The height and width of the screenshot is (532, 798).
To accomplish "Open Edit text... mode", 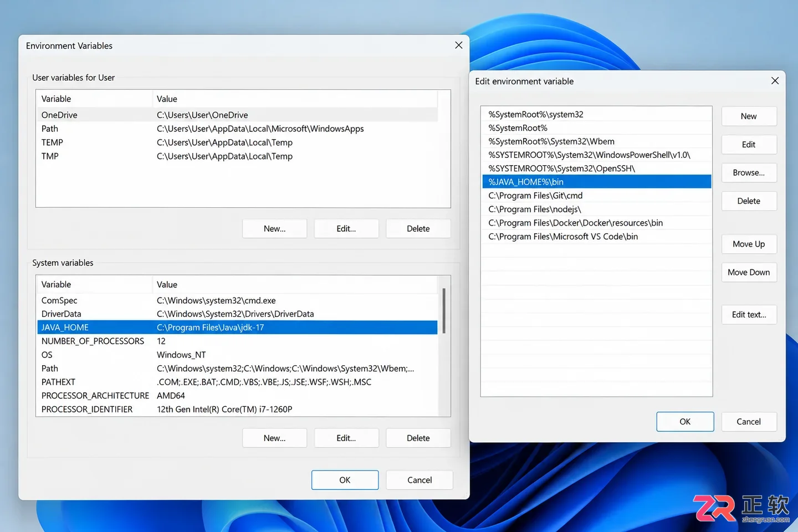I will click(x=749, y=315).
